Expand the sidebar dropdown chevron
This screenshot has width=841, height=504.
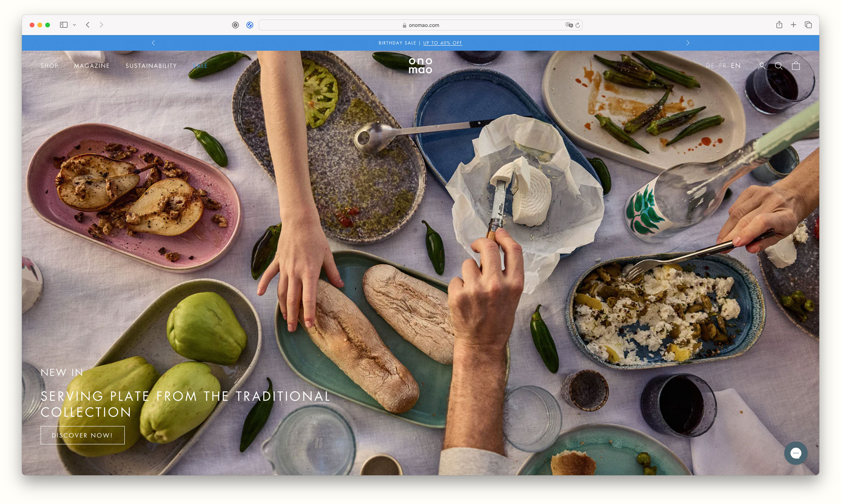coord(74,25)
